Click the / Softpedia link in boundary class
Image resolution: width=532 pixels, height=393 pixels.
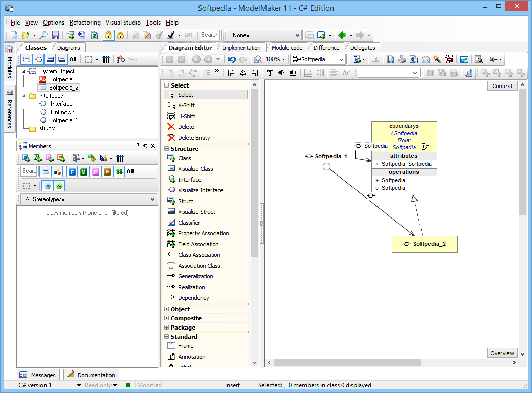pos(404,134)
